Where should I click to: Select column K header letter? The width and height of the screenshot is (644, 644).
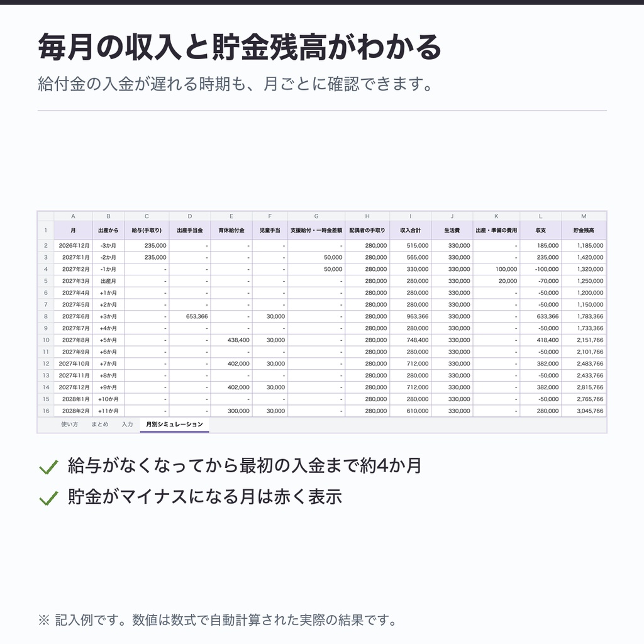[496, 216]
